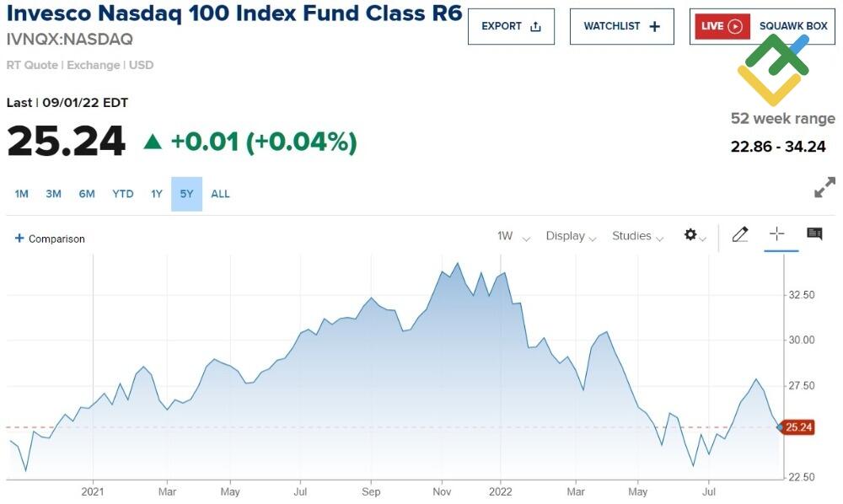Click the WATCHLIST button
This screenshot has height=504, width=843.
coord(621,26)
